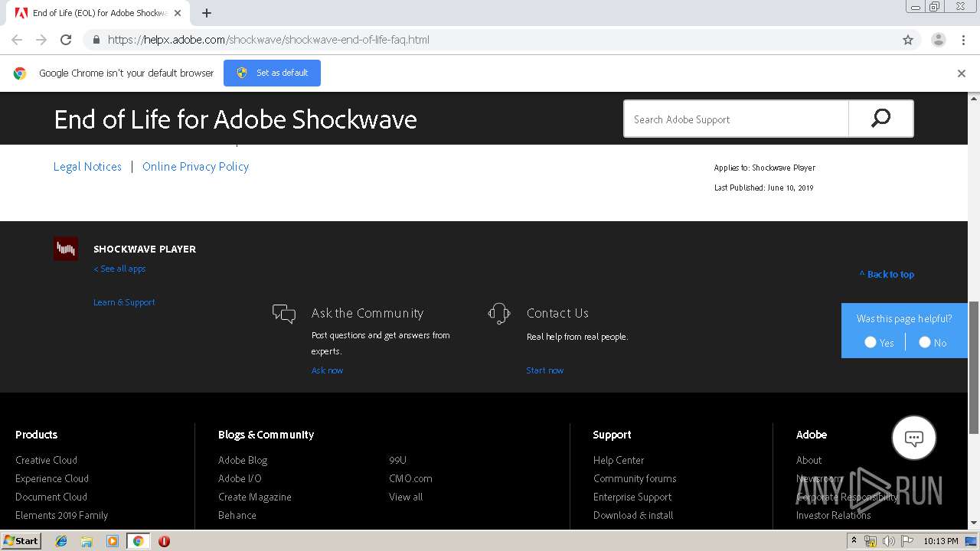Open the Chrome three-dot menu

click(x=963, y=40)
